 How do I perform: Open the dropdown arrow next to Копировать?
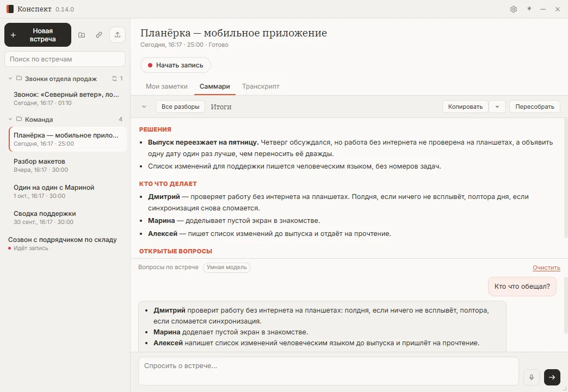pyautogui.click(x=497, y=107)
